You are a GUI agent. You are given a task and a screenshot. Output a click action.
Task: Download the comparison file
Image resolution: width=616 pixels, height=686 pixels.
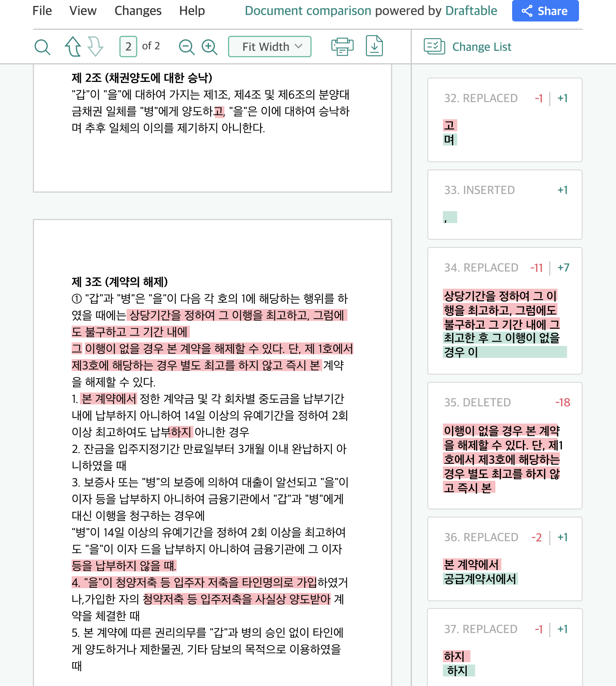(374, 46)
